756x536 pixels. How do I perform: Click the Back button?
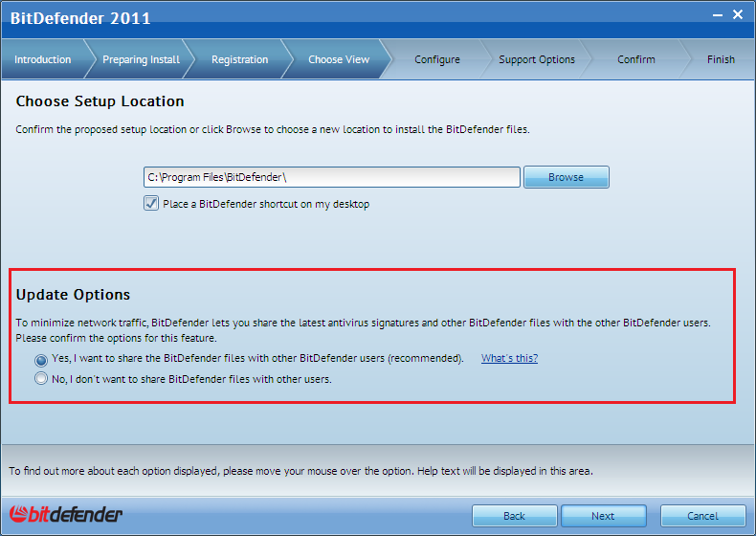(514, 516)
